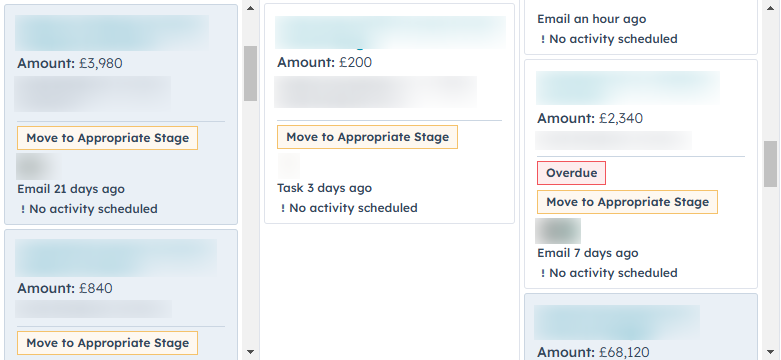This screenshot has height=360, width=781.
Task: Click the owner avatar above Email 7 days ago
Action: (x=558, y=231)
